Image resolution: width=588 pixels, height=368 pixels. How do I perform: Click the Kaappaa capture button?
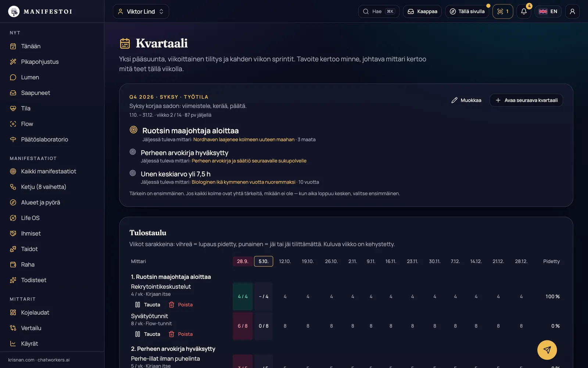click(x=422, y=11)
